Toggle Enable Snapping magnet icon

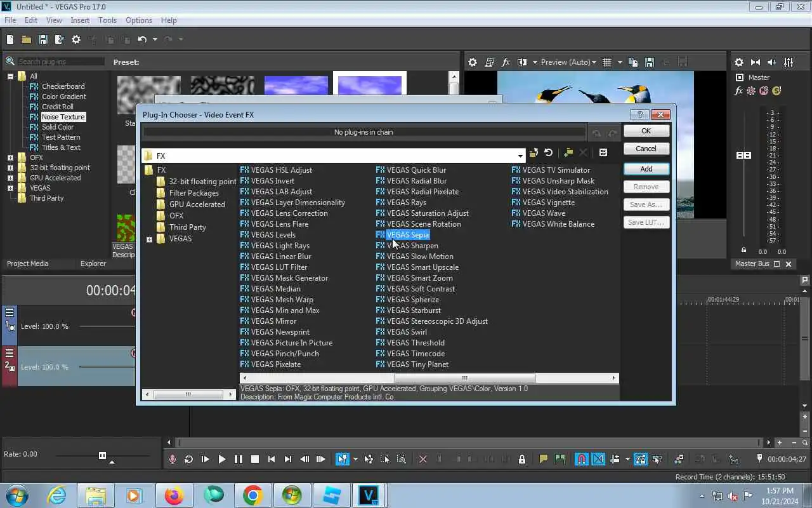581,459
